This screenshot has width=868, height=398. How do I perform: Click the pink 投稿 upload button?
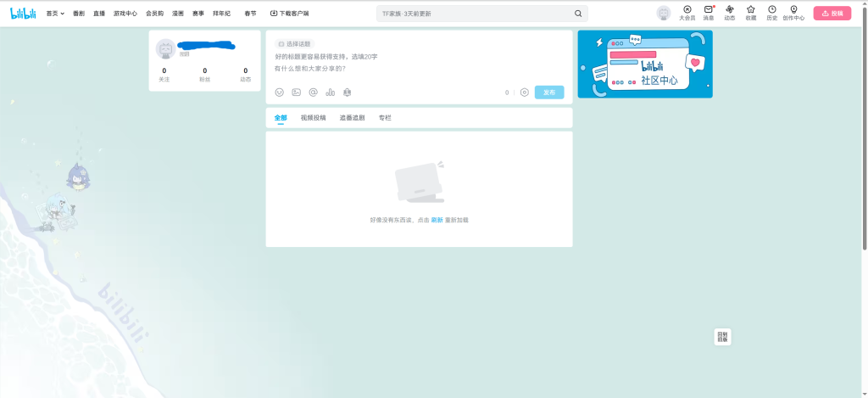tap(832, 14)
